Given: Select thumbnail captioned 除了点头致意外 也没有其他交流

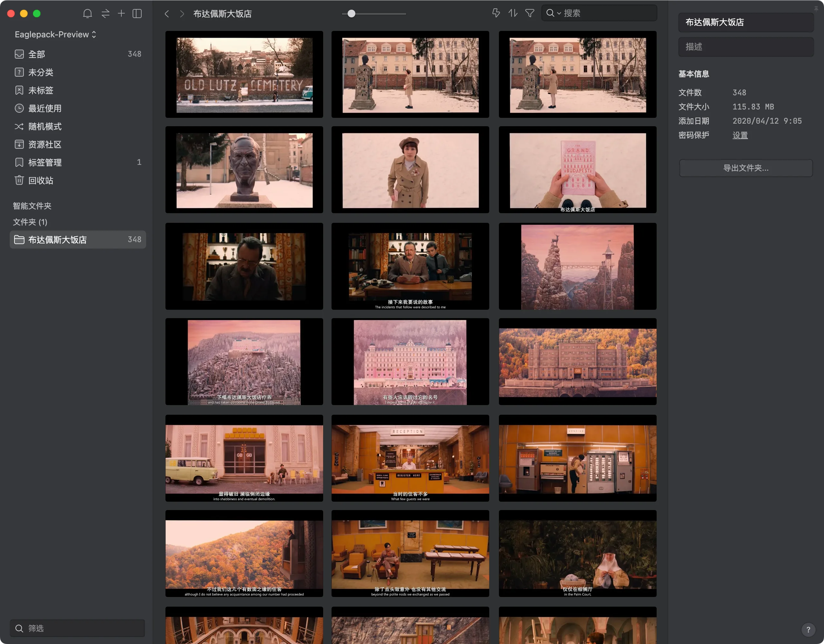Looking at the screenshot, I should (x=410, y=554).
